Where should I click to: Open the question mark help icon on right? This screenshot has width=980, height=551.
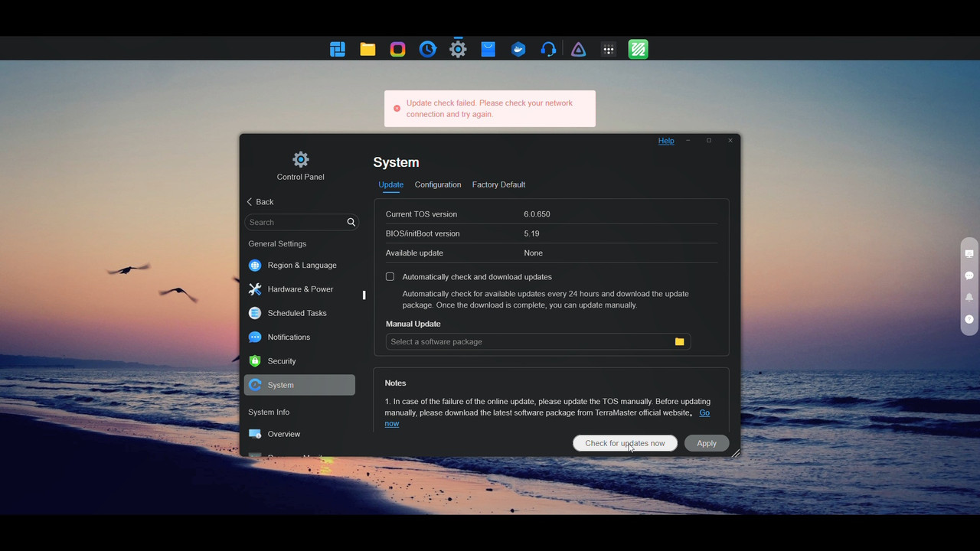[x=969, y=319]
